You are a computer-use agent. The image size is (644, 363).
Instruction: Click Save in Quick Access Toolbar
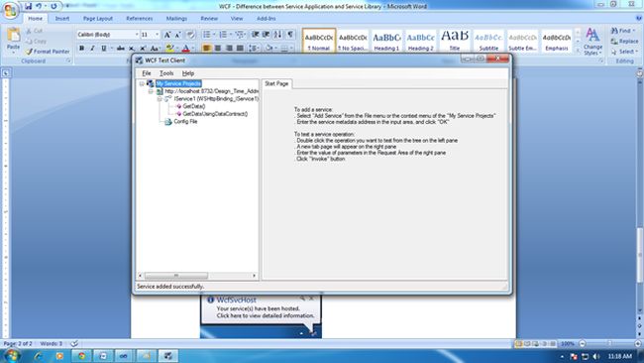pos(29,6)
